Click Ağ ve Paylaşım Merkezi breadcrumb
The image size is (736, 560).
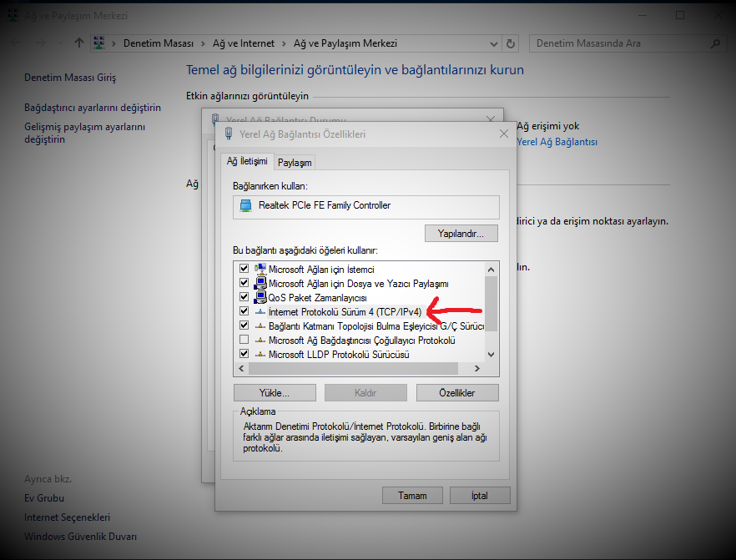click(x=345, y=43)
